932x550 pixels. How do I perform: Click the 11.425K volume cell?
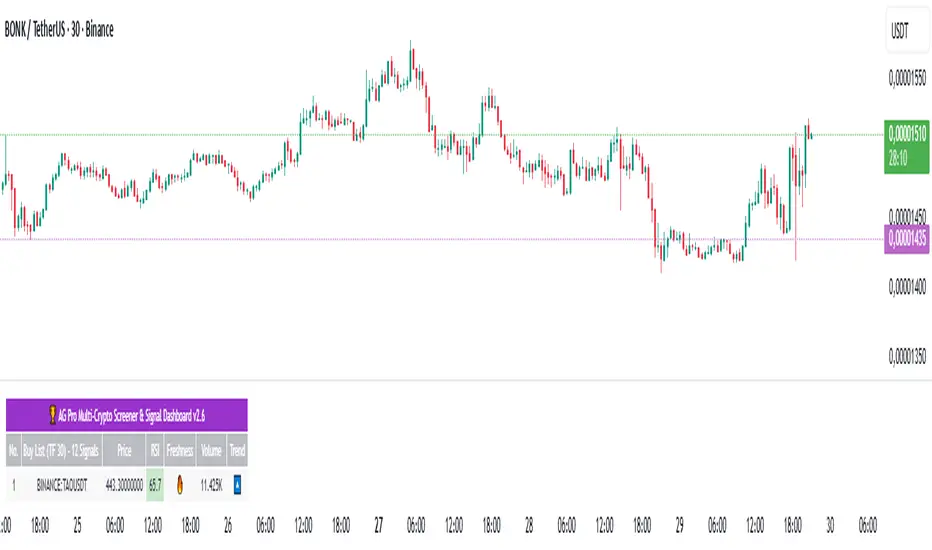211,486
